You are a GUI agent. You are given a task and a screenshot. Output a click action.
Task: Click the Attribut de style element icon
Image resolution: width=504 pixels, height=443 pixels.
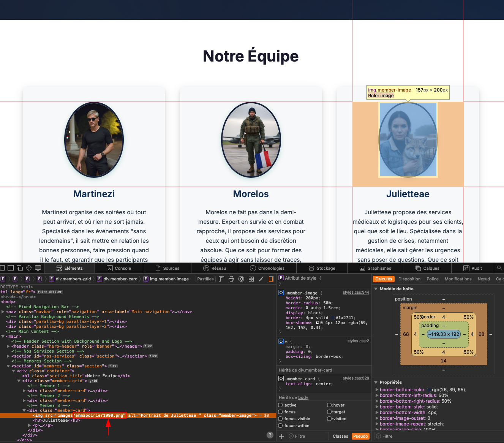(281, 278)
